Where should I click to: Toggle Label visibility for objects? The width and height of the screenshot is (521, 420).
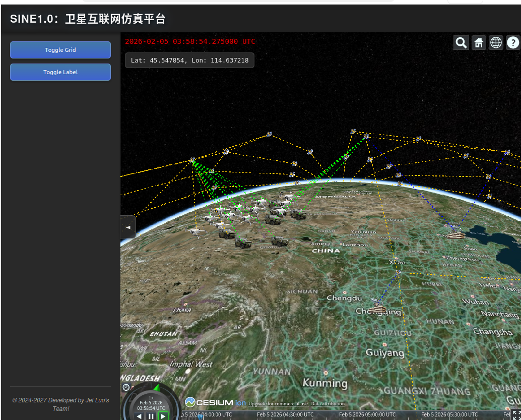60,72
